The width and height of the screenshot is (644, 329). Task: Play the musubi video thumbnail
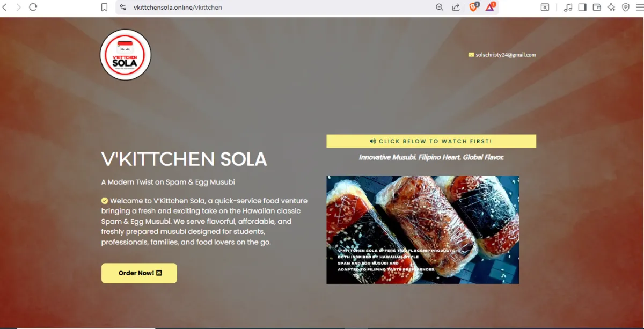tap(422, 230)
